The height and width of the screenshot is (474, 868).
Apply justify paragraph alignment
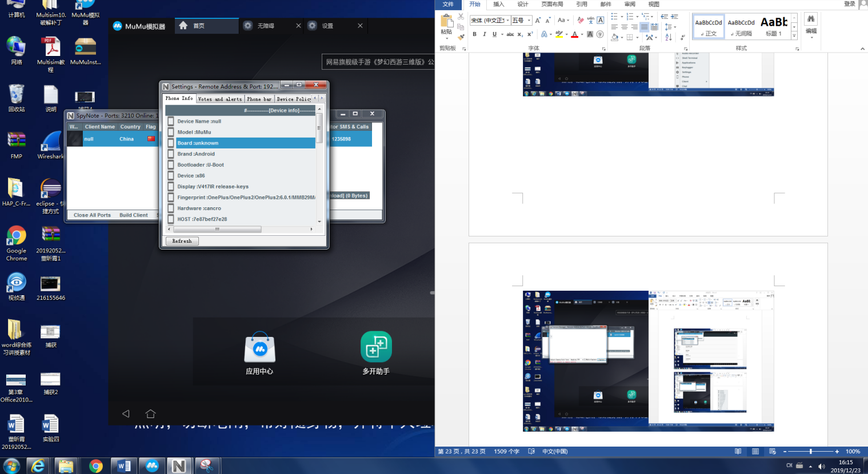coord(645,27)
